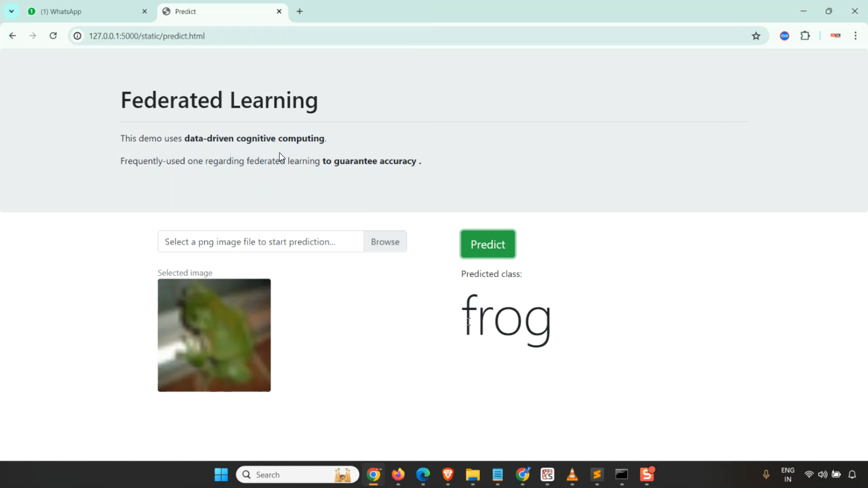Screen dimensions: 868x488
Task: Open the terminal window from the taskbar
Action: (621, 475)
